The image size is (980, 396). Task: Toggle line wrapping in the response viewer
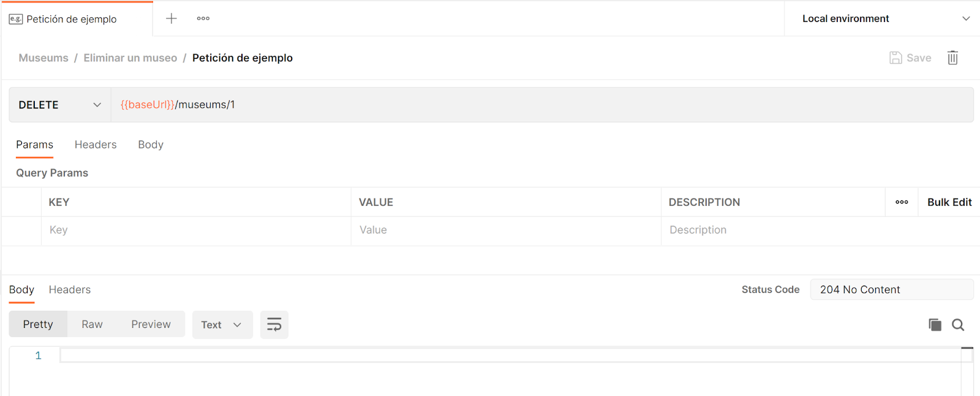274,324
